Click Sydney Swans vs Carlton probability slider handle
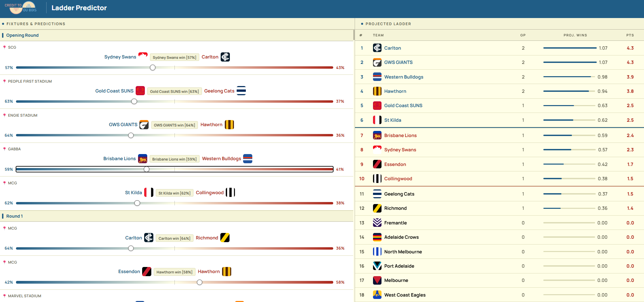Image resolution: width=644 pixels, height=302 pixels. (153, 68)
